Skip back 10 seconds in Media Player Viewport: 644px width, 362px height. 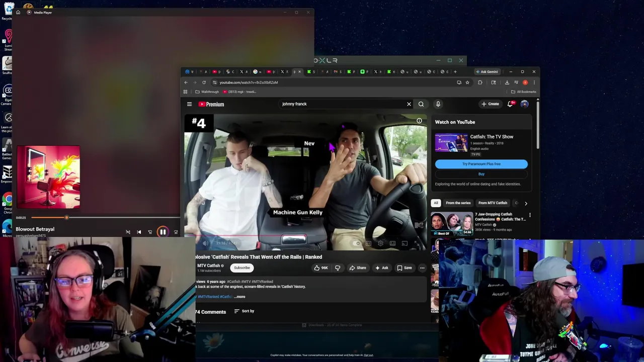150,232
